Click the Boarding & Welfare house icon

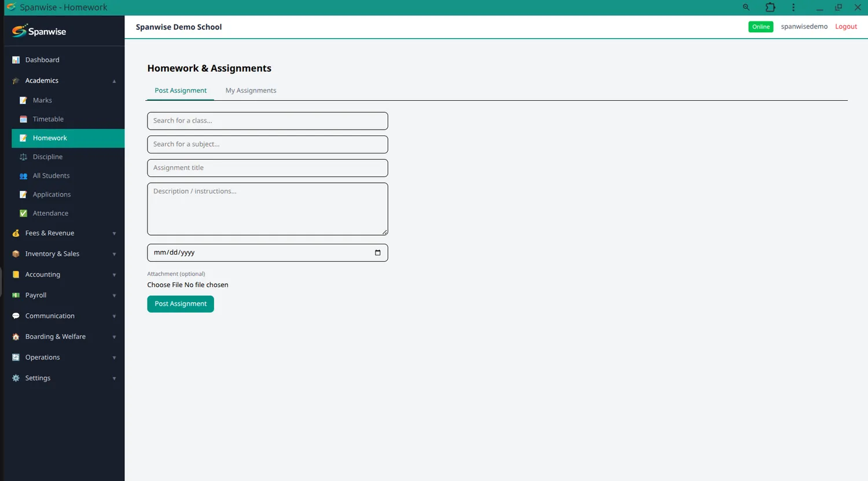pos(16,337)
